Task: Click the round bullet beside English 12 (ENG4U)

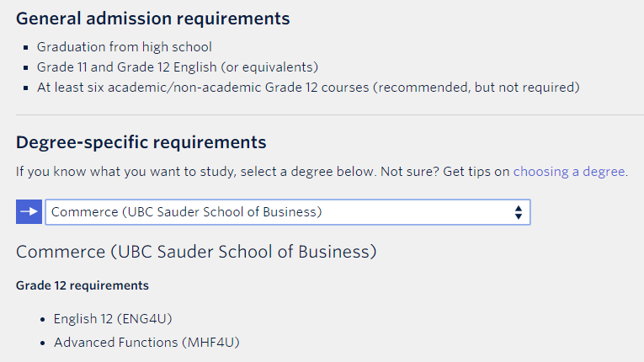Action: (x=43, y=320)
